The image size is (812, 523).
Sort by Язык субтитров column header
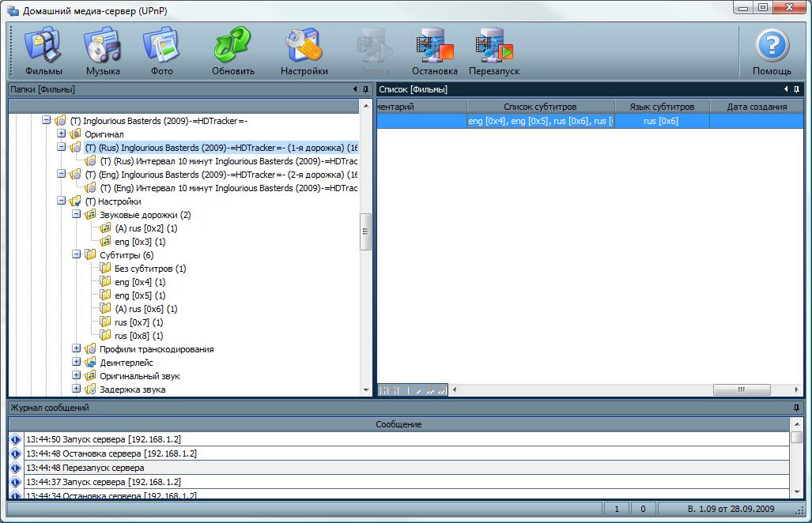[x=662, y=107]
